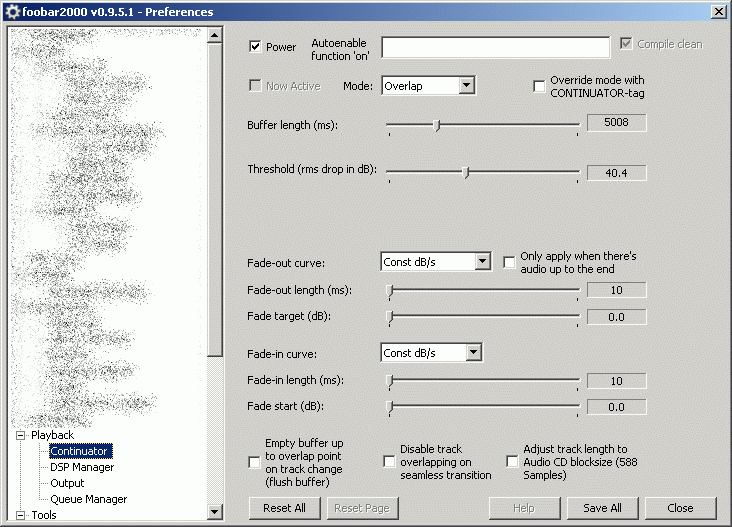Open the DSP Manager page

point(82,467)
